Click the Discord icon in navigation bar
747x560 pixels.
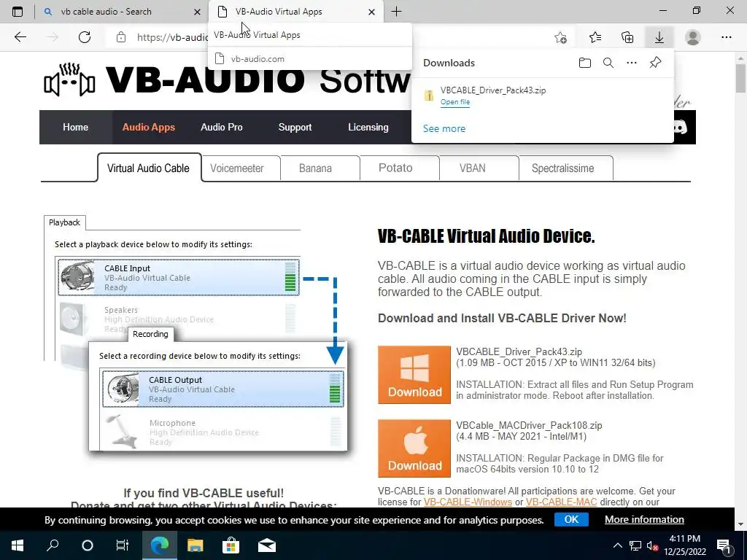pyautogui.click(x=682, y=127)
